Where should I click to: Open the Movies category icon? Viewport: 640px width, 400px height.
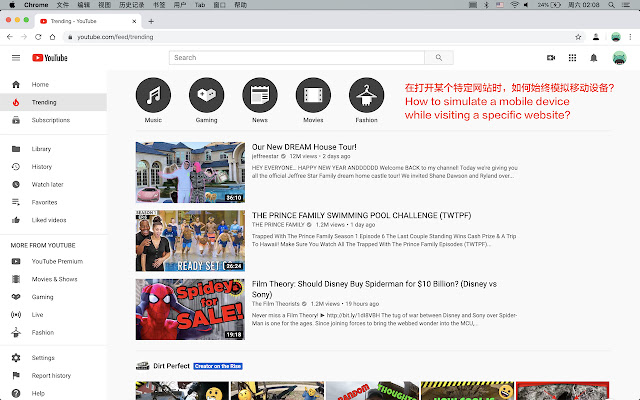(x=313, y=95)
